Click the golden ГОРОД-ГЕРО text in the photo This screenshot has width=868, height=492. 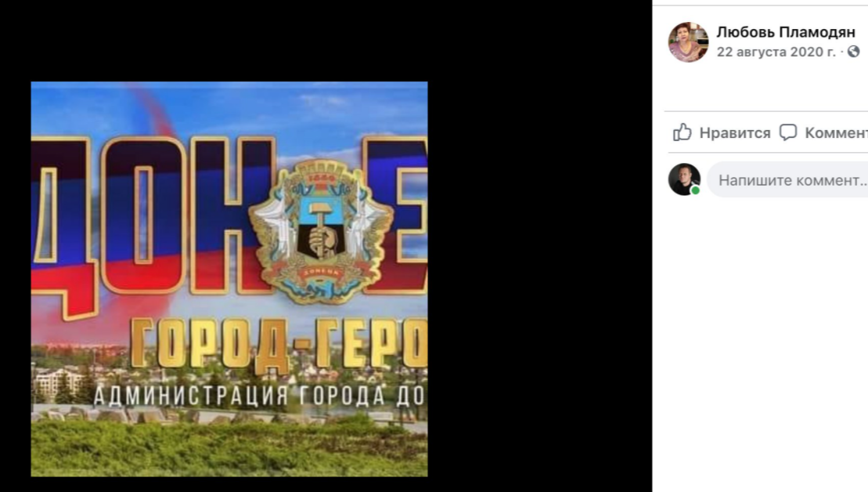[279, 343]
